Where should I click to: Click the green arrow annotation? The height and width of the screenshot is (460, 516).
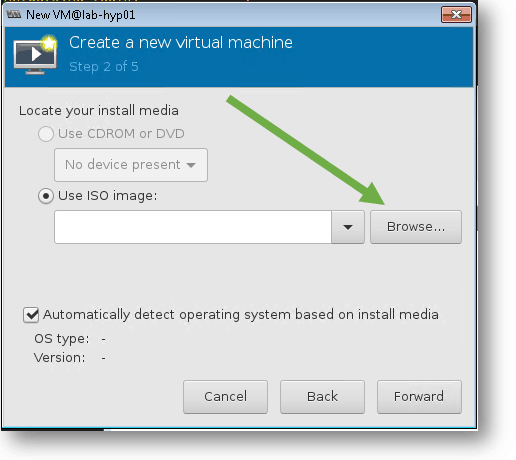coord(306,150)
